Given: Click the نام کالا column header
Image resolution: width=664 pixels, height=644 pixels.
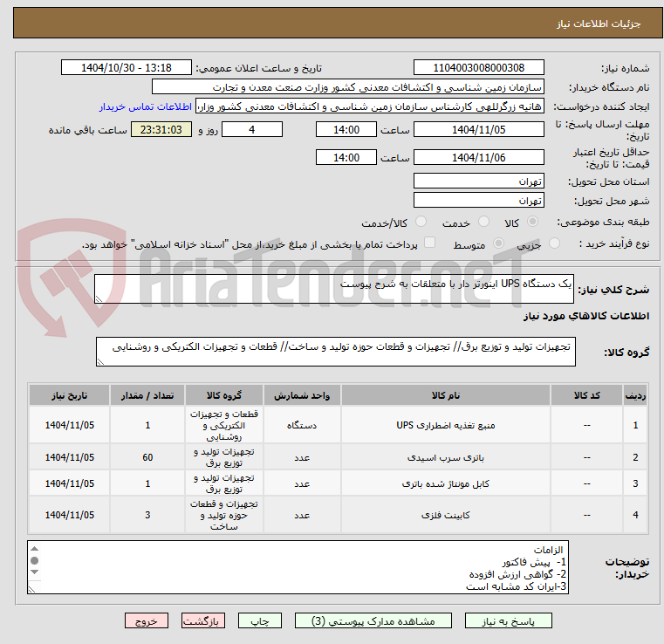Looking at the screenshot, I should point(446,395).
